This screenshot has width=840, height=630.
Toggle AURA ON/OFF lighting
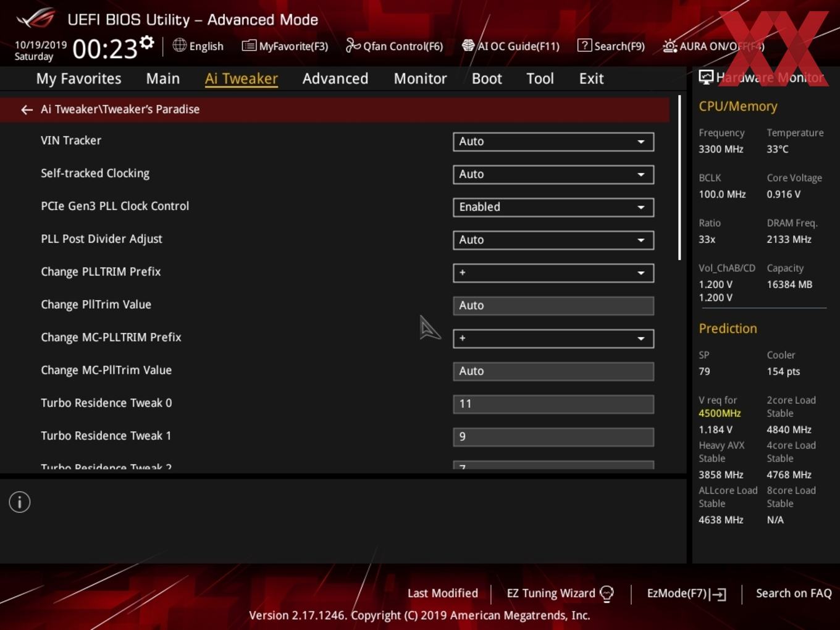point(713,46)
